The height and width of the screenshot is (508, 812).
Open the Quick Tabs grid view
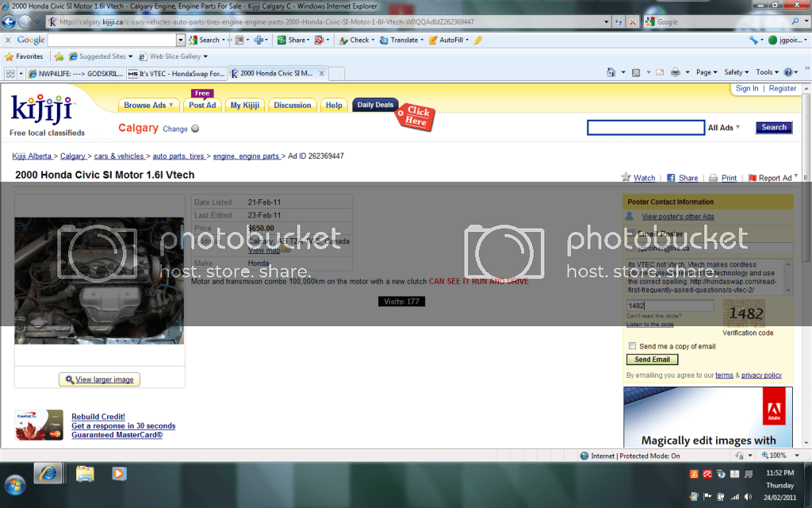(10, 74)
